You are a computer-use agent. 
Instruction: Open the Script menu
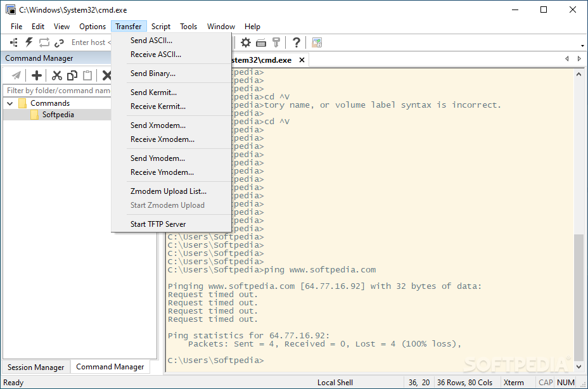[161, 27]
